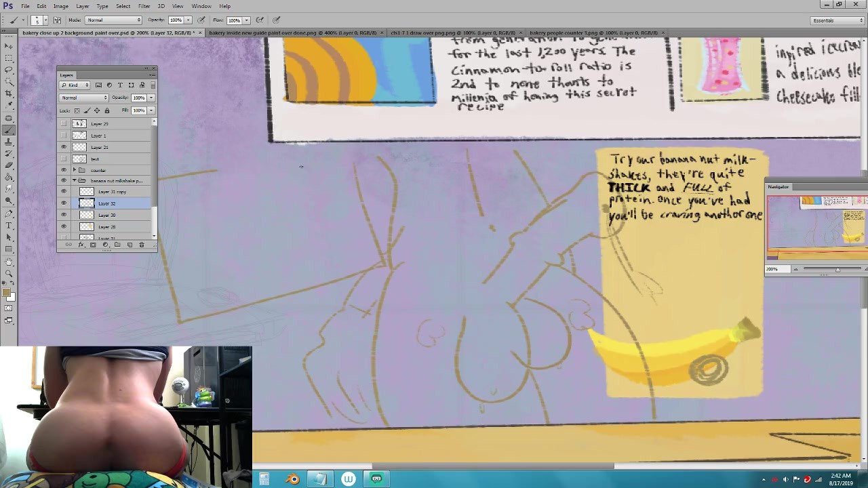The width and height of the screenshot is (868, 488).
Task: Delete layer using the trash icon
Action: tap(142, 245)
